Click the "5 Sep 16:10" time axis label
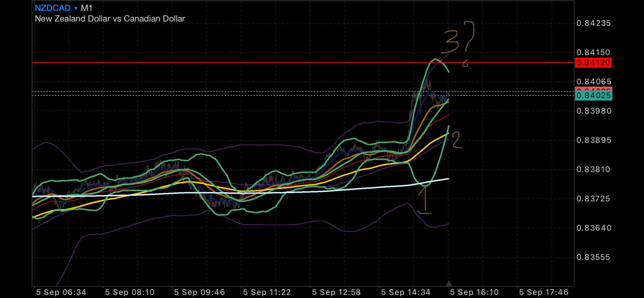 pos(474,292)
